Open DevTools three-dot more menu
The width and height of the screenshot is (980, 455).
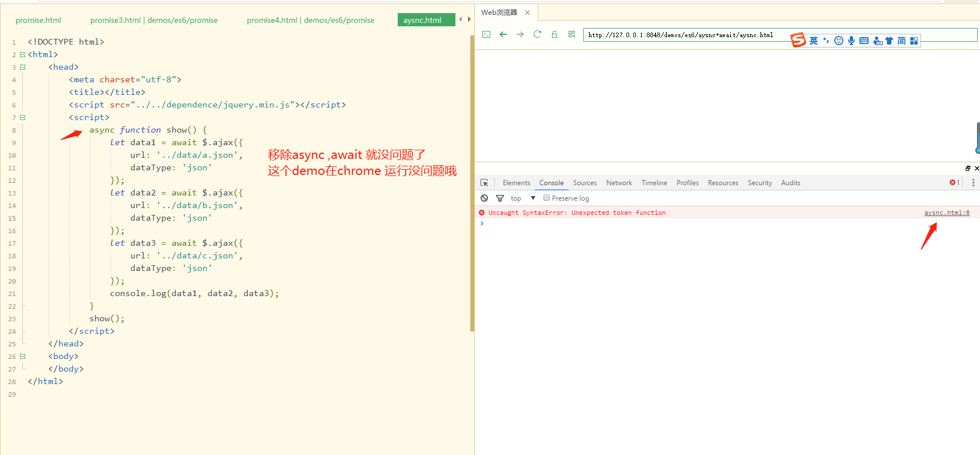click(x=973, y=182)
